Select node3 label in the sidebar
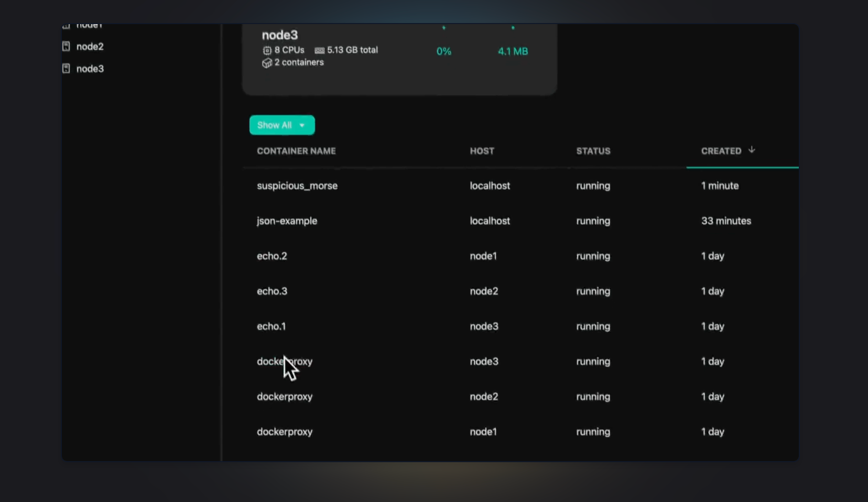The width and height of the screenshot is (868, 502). point(90,68)
